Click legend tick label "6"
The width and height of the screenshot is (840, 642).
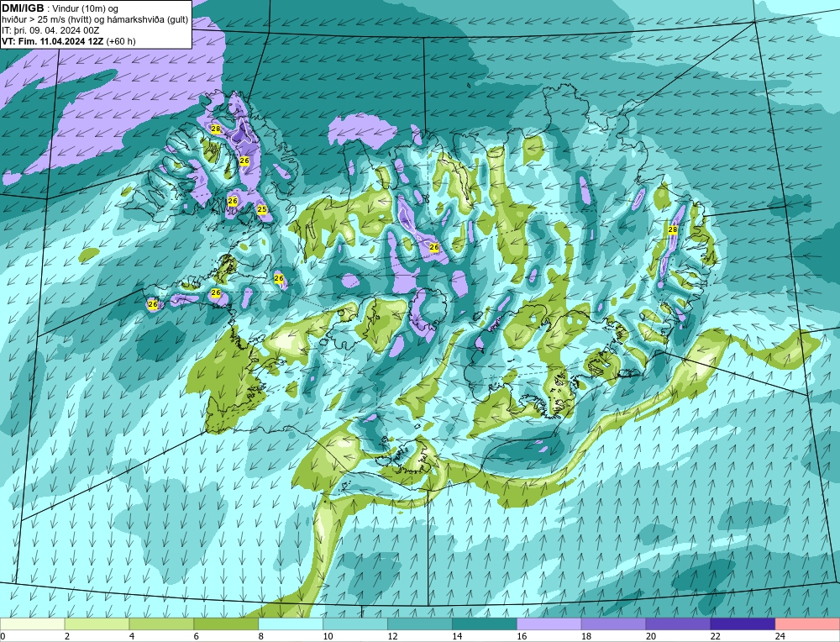[197, 636]
